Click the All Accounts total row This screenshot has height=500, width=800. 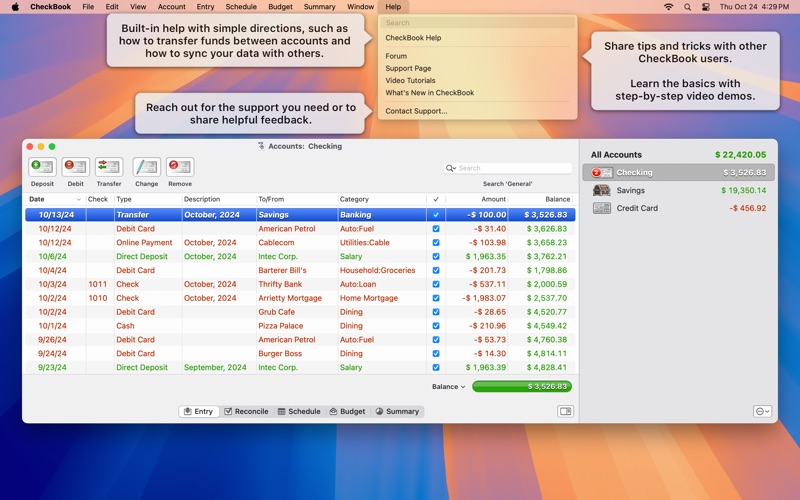678,155
